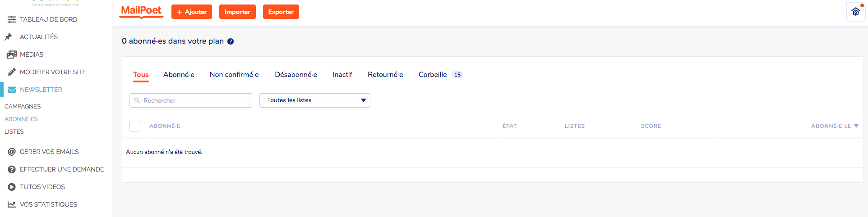Click the Newsletter envelope icon

pyautogui.click(x=12, y=90)
